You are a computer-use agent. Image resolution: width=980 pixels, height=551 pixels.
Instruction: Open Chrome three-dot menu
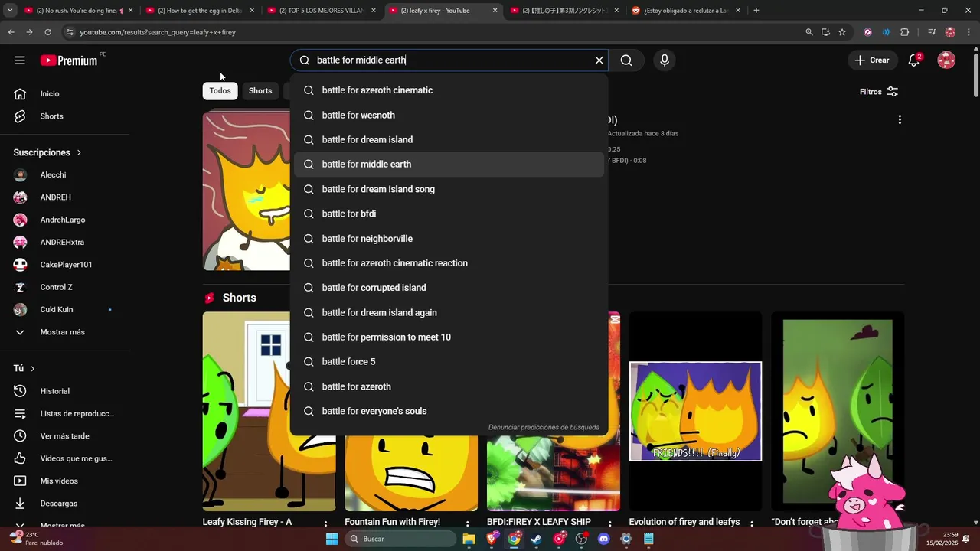(x=969, y=32)
